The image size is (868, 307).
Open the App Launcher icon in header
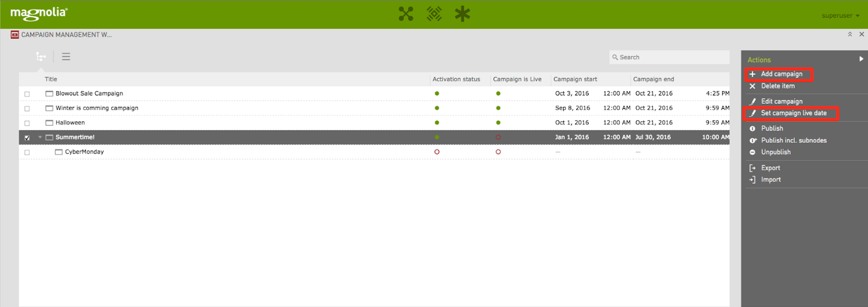click(406, 14)
